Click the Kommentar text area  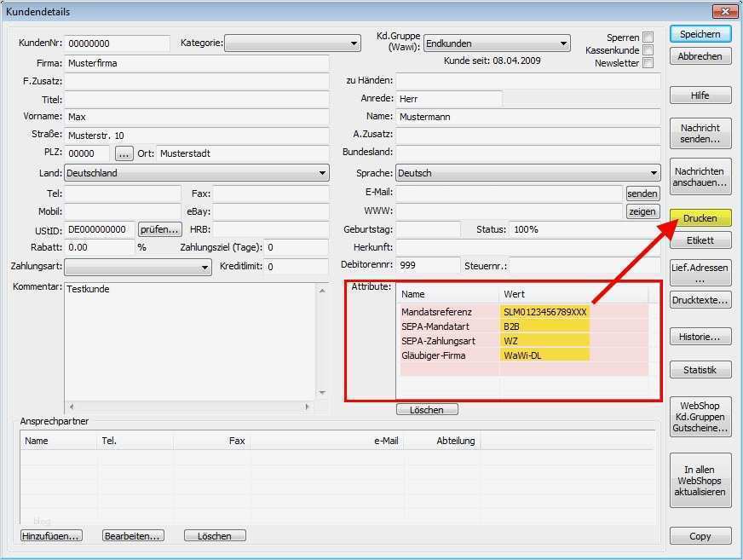(191, 342)
